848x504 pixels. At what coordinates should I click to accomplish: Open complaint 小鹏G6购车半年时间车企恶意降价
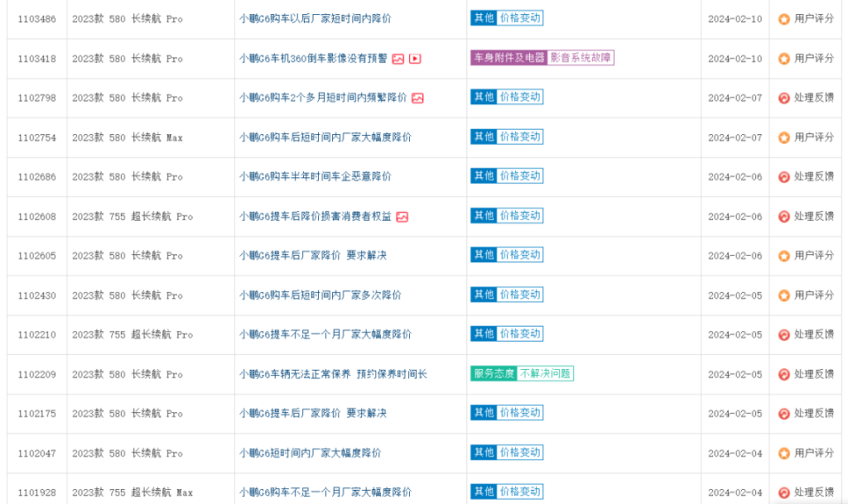[x=315, y=177]
